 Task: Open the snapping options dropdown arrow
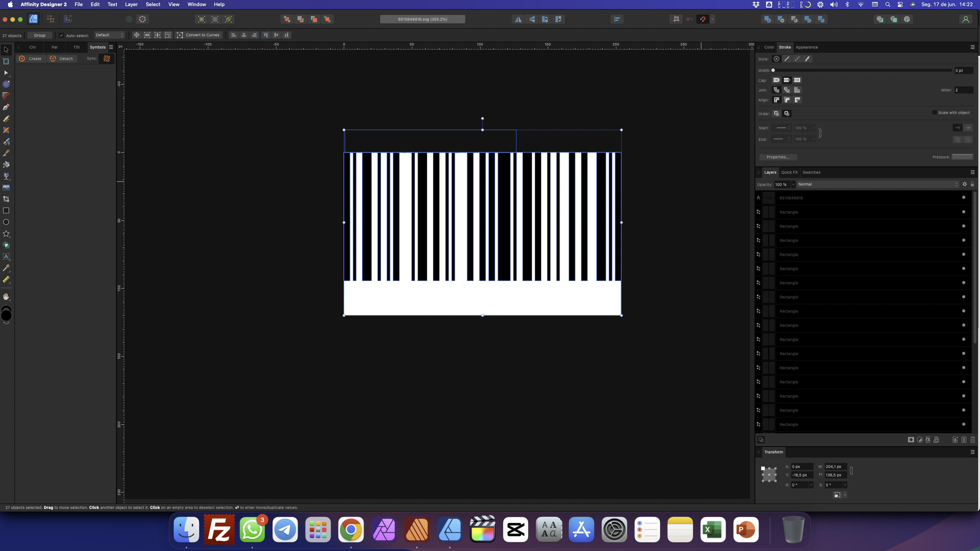712,19
